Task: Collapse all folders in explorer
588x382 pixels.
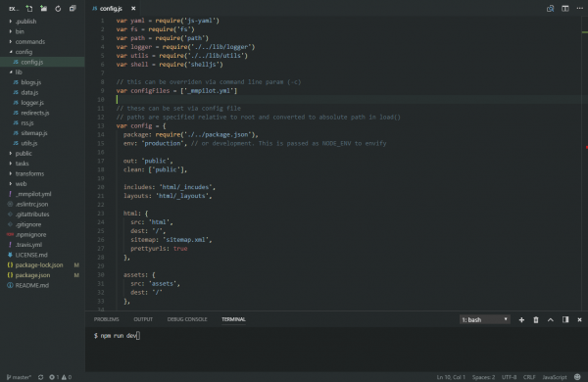Action: tap(73, 8)
